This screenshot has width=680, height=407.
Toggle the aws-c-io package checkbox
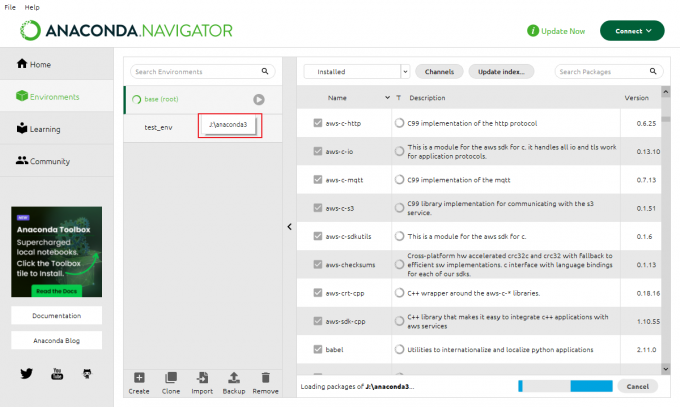pos(318,151)
